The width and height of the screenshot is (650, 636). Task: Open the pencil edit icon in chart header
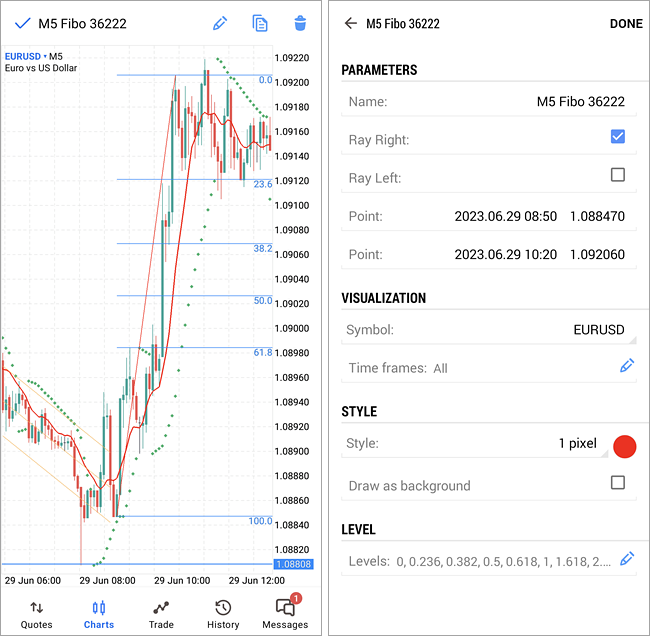pos(220,23)
